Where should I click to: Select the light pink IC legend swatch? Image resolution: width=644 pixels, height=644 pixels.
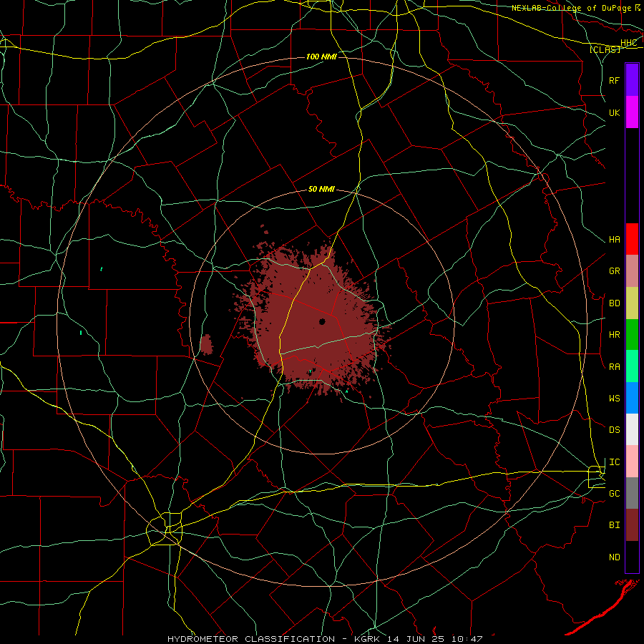[632, 462]
